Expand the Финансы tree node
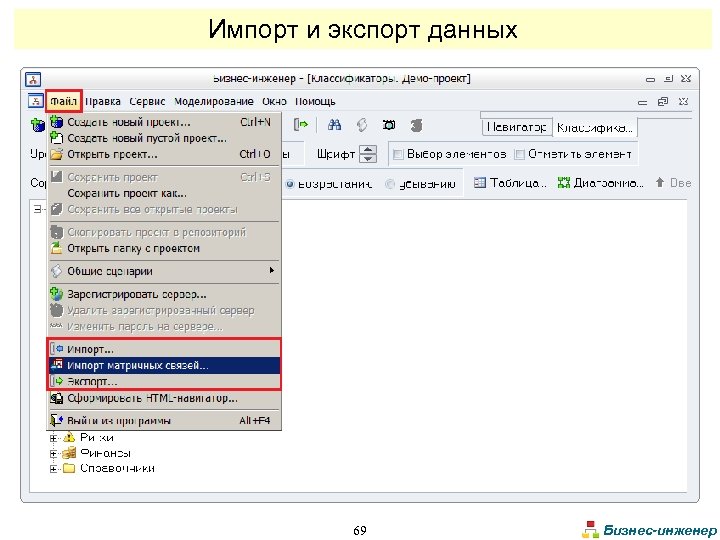This screenshot has width=720, height=540. click(53, 454)
